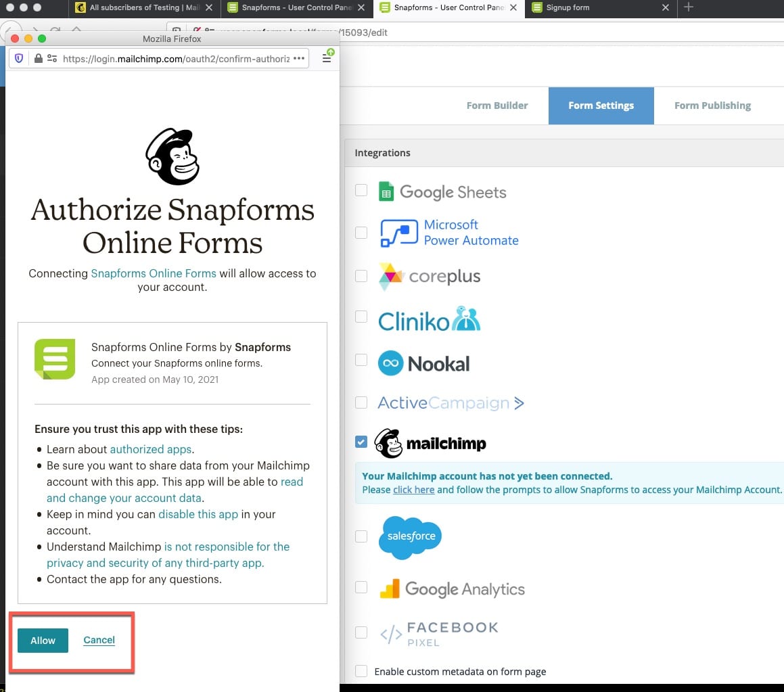Click the Google Analytics logo

click(452, 589)
